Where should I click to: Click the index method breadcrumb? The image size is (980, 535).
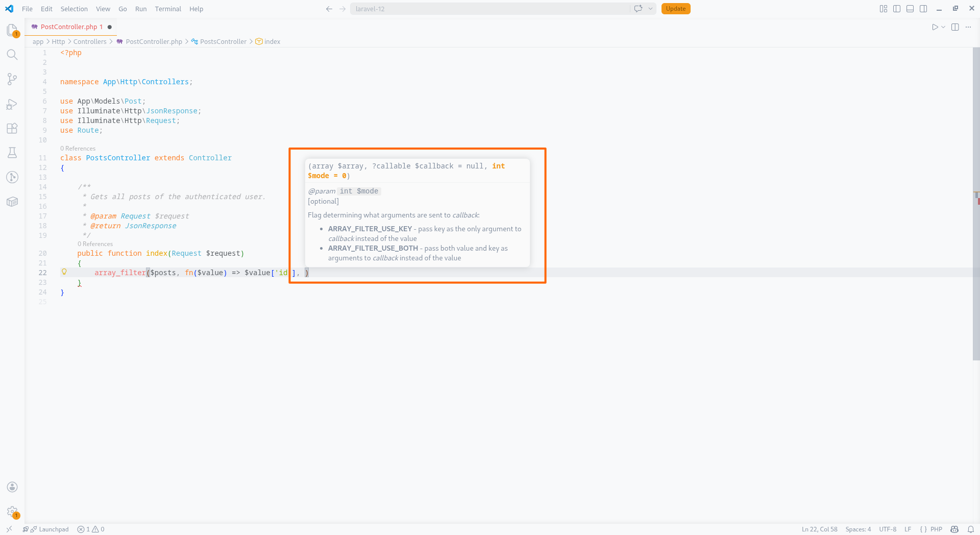pos(268,42)
